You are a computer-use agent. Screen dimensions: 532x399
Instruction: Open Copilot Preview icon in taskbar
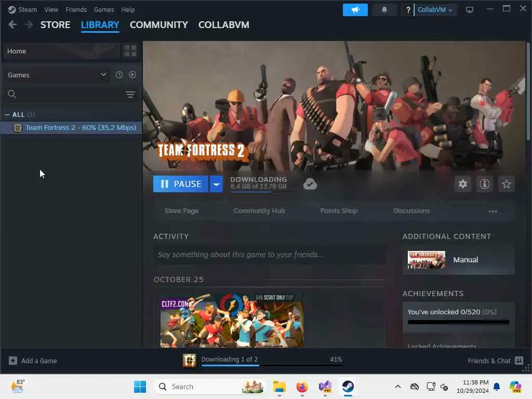tap(515, 387)
